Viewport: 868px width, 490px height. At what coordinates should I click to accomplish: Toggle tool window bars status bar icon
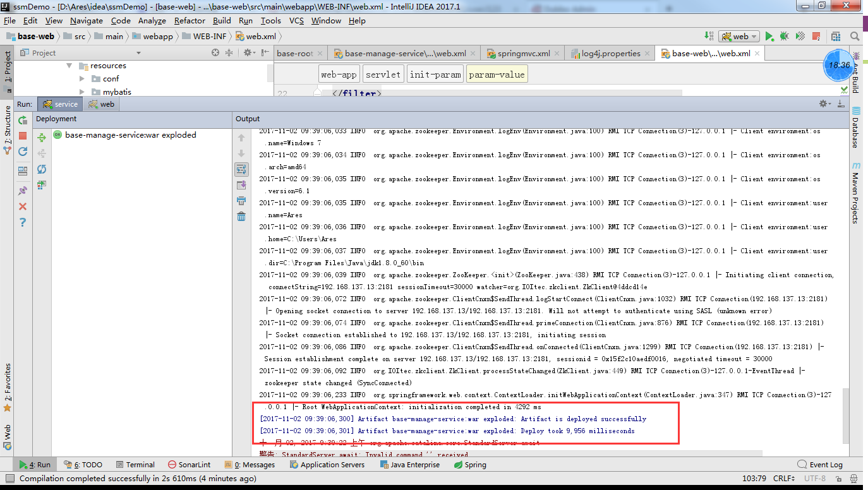9,479
